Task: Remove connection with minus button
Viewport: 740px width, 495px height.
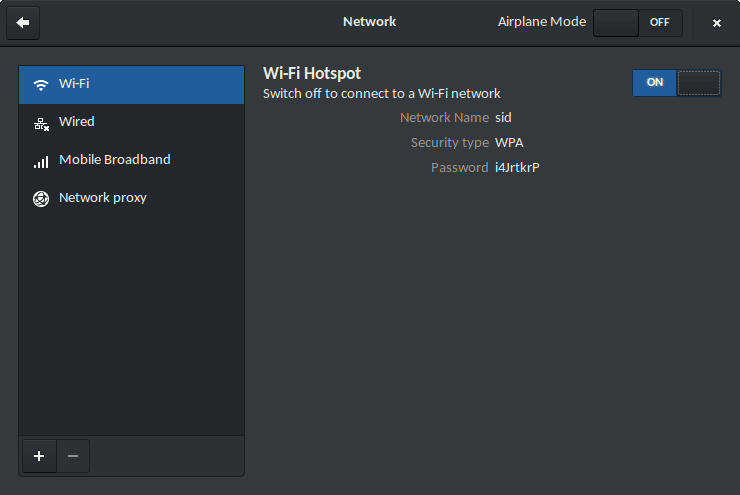Action: (x=73, y=456)
